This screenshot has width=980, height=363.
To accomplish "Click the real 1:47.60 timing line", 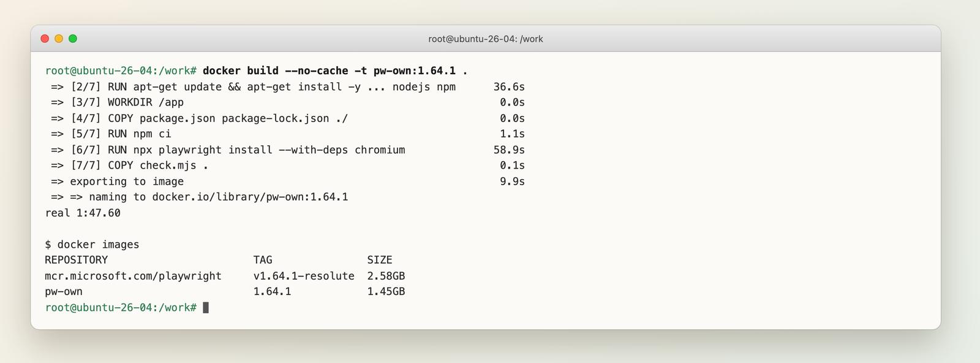I will point(83,213).
